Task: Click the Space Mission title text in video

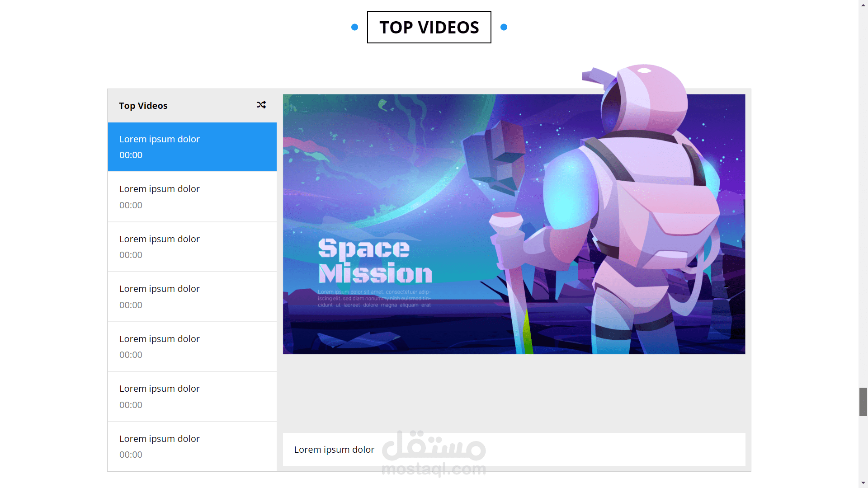Action: 375,261
